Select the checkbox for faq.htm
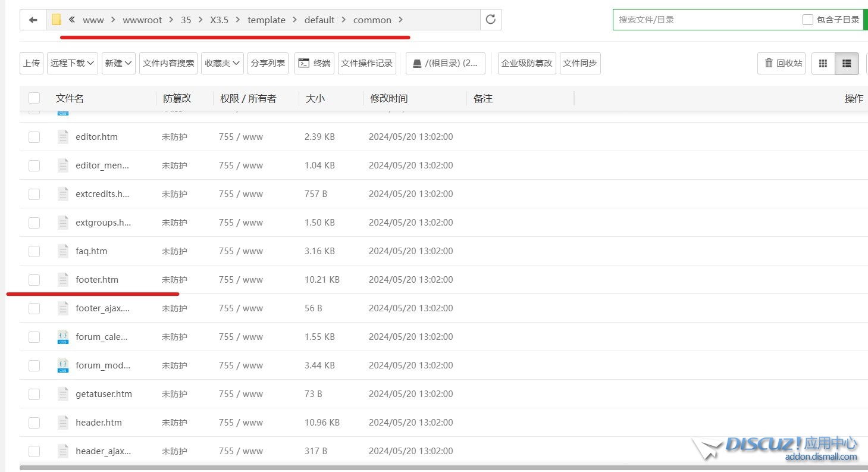The image size is (868, 472). (x=34, y=251)
